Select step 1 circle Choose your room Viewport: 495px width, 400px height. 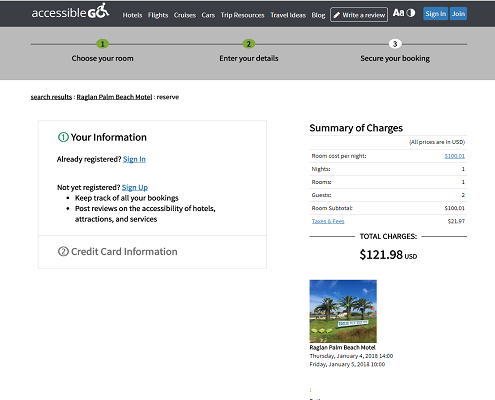pyautogui.click(x=102, y=44)
